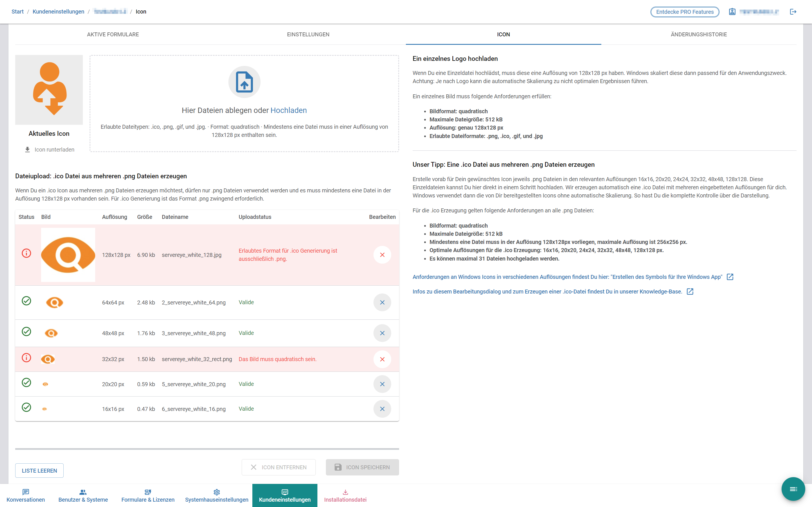This screenshot has width=812, height=507.
Task: Remove servereye_white_128.jpg from the list
Action: [382, 255]
